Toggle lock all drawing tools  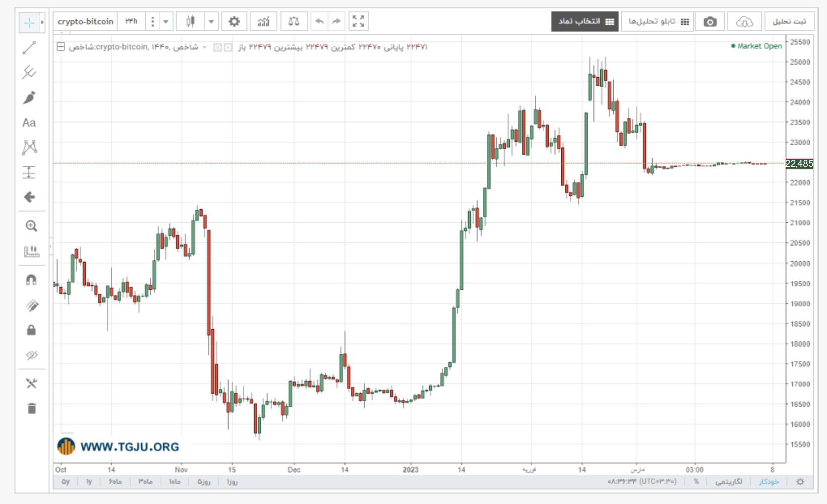31,330
